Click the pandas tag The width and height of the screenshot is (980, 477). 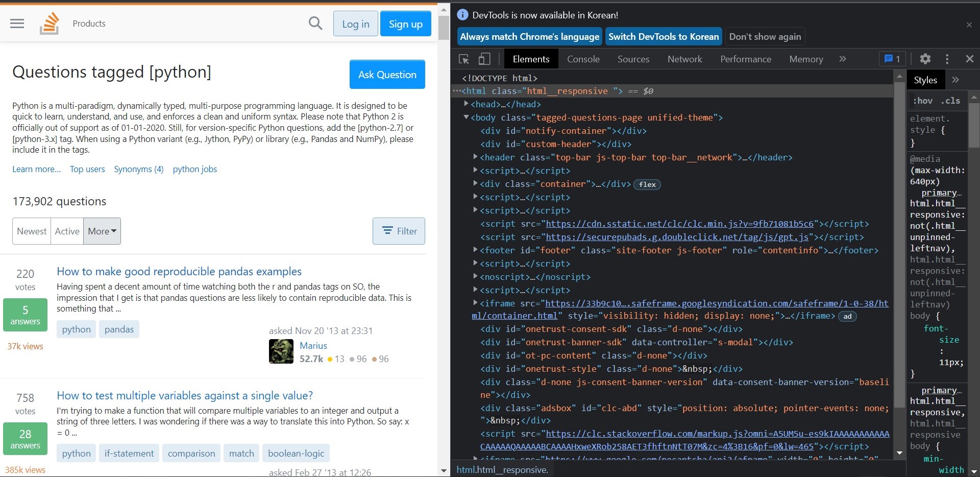[119, 329]
